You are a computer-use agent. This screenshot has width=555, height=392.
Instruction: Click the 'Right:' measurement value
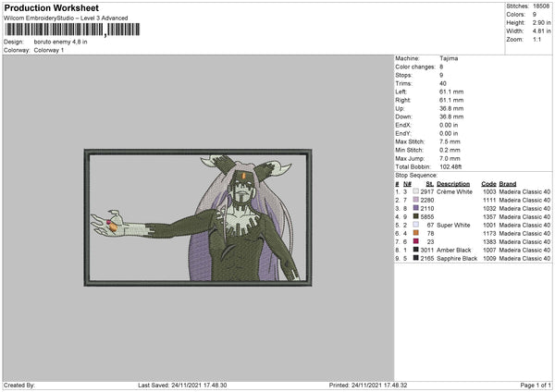(451, 100)
